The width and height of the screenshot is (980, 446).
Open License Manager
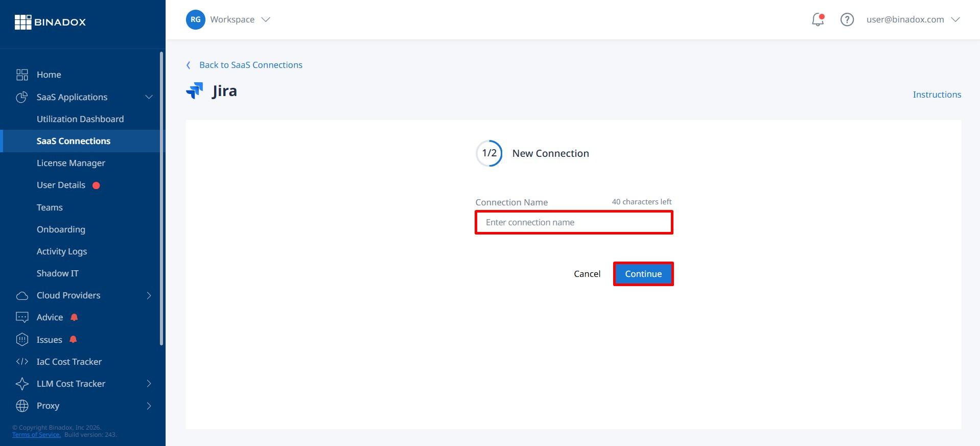tap(71, 163)
